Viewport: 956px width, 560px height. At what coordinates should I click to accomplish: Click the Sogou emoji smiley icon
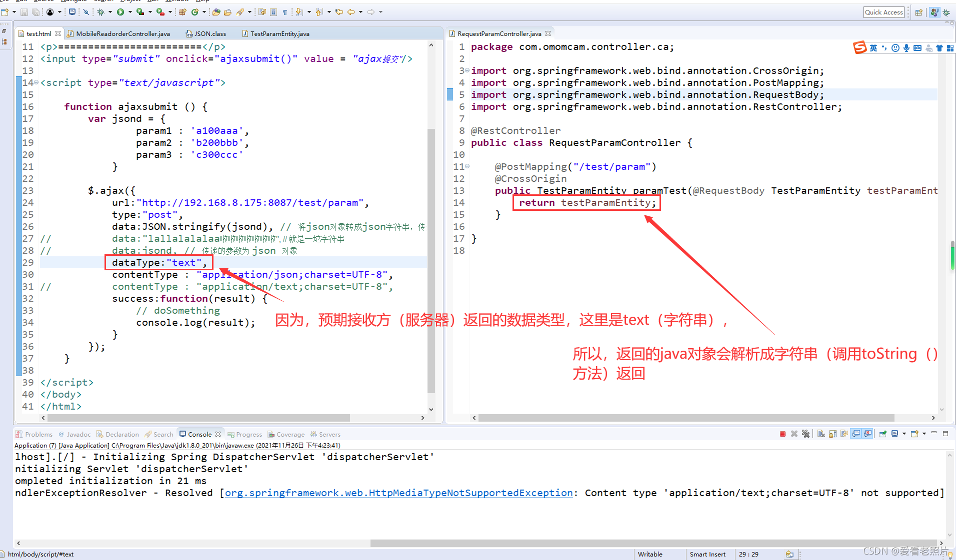click(x=895, y=48)
